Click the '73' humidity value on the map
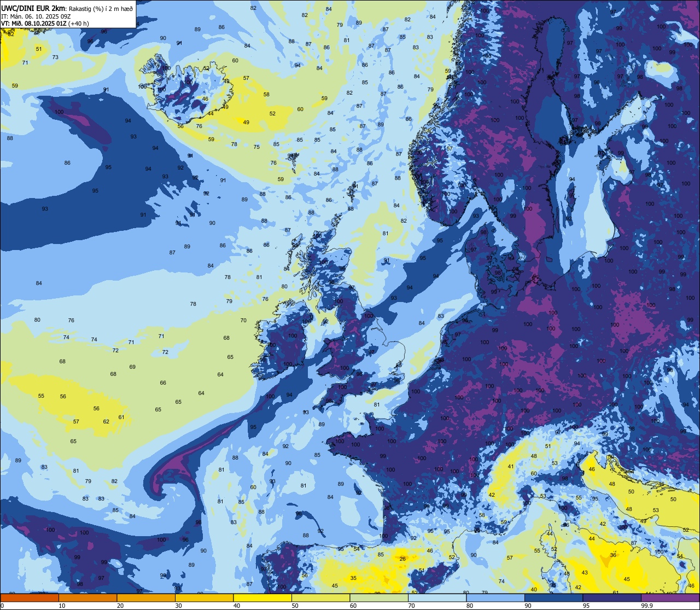The image size is (700, 610). (x=55, y=57)
